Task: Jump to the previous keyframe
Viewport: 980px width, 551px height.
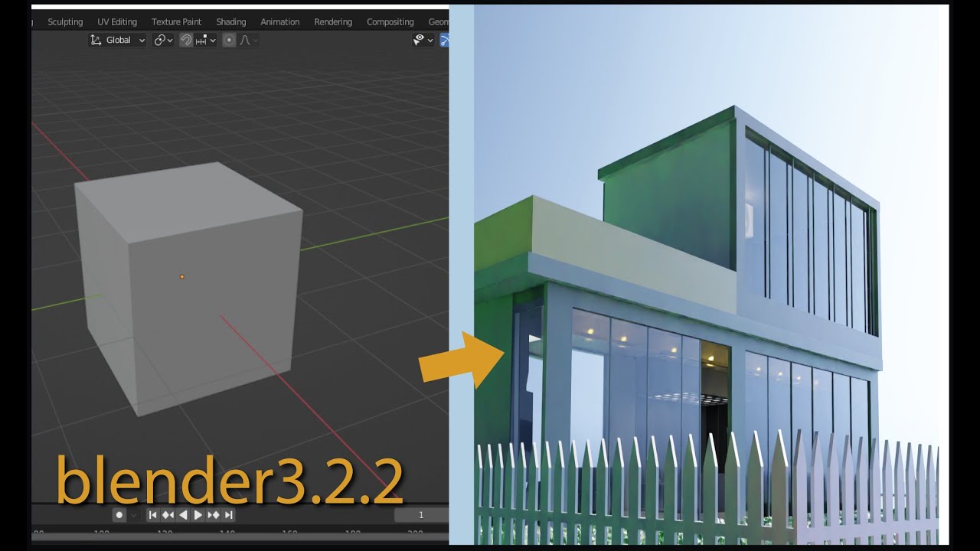Action: coord(168,515)
